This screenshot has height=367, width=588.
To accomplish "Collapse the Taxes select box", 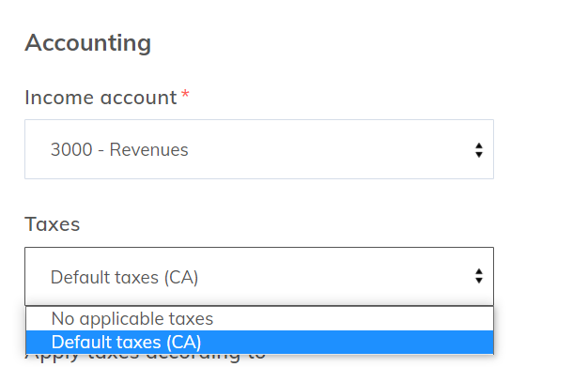I will click(x=259, y=276).
